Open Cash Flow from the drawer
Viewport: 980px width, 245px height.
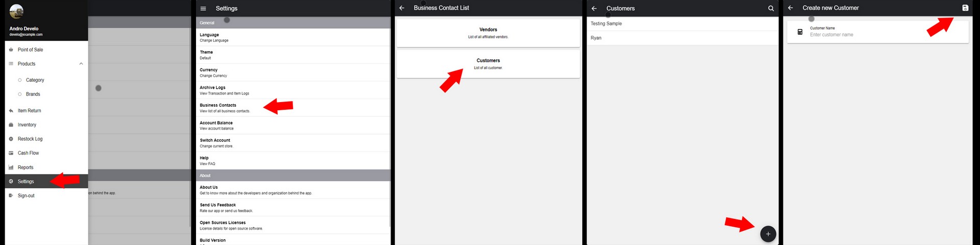click(46, 153)
